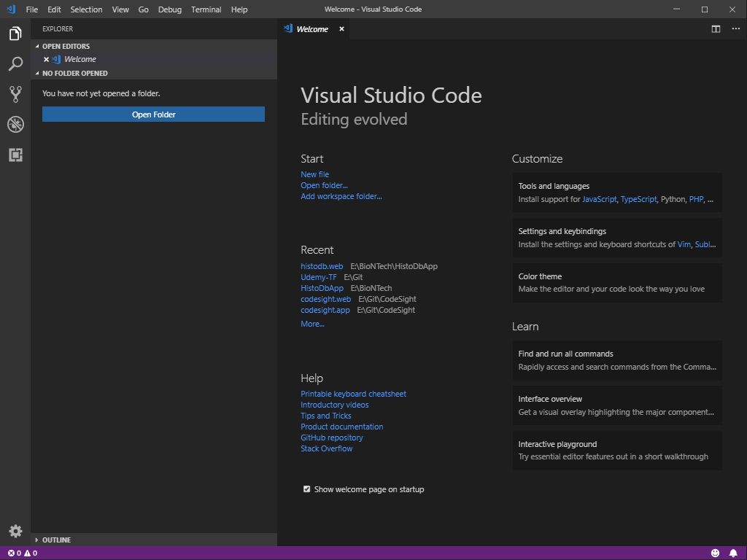Viewport: 747px width, 560px height.
Task: Open the Debug view icon
Action: 15,125
